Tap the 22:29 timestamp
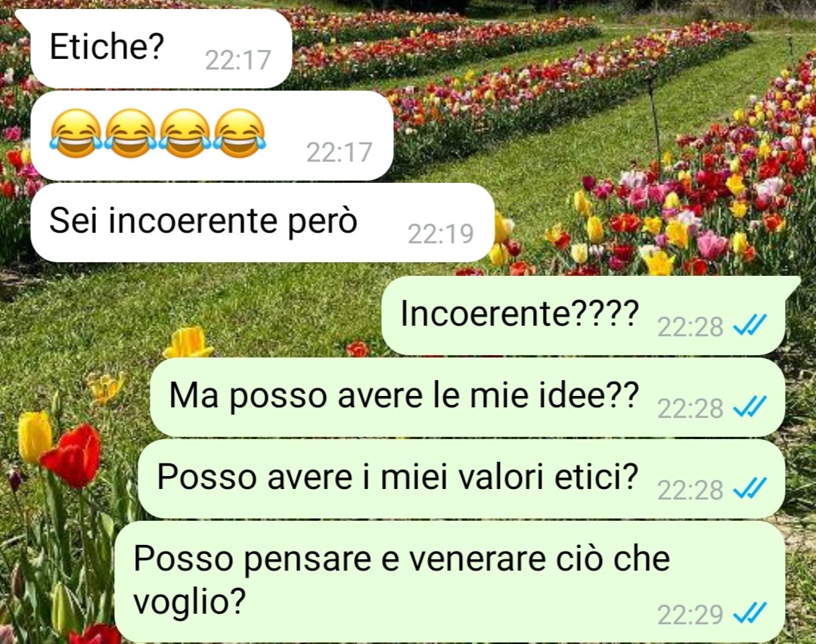Viewport: 816px width, 644px height. point(690,615)
